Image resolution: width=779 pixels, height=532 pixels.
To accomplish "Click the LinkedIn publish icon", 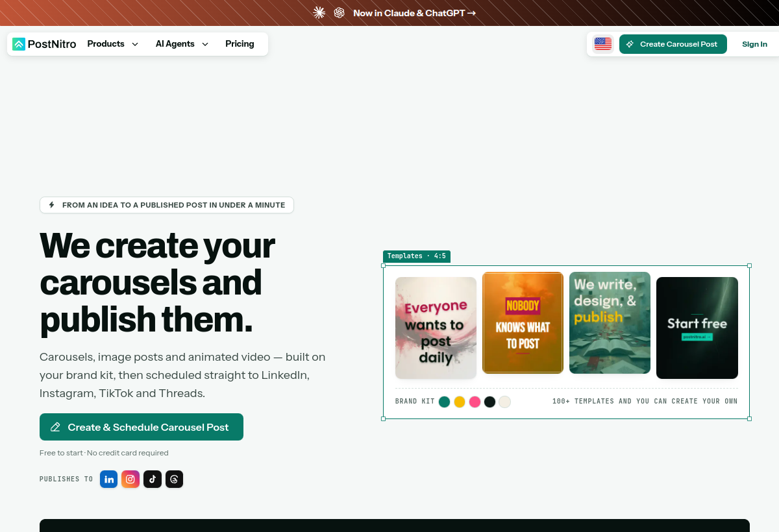I will pos(109,479).
